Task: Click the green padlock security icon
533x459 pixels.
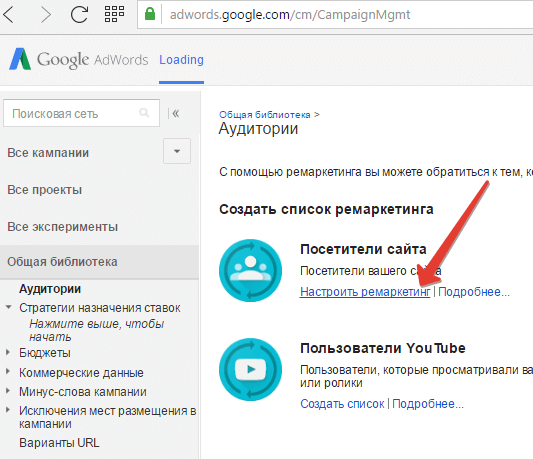Action: click(150, 14)
